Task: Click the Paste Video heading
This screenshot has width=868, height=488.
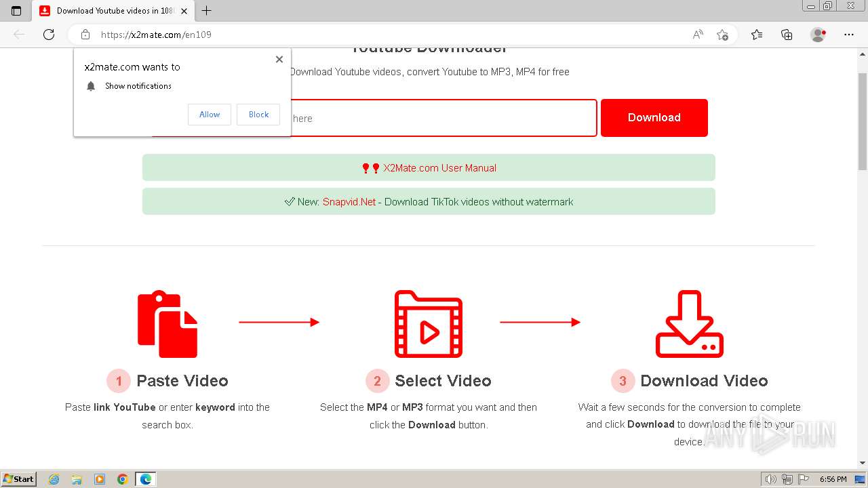Action: (182, 381)
